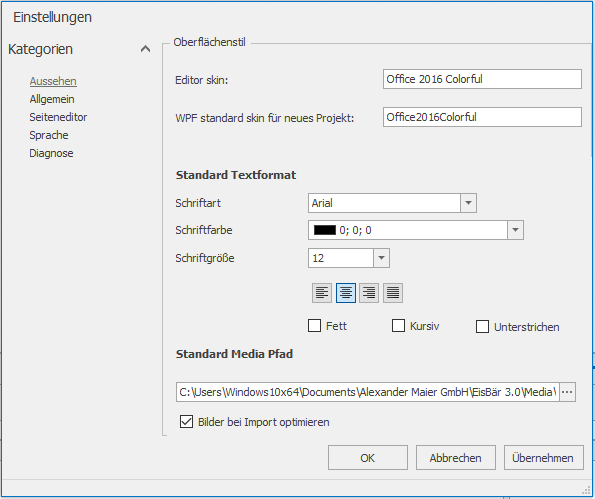Image resolution: width=595 pixels, height=499 pixels.
Task: Select the Seiteneditor category
Action: coord(58,117)
